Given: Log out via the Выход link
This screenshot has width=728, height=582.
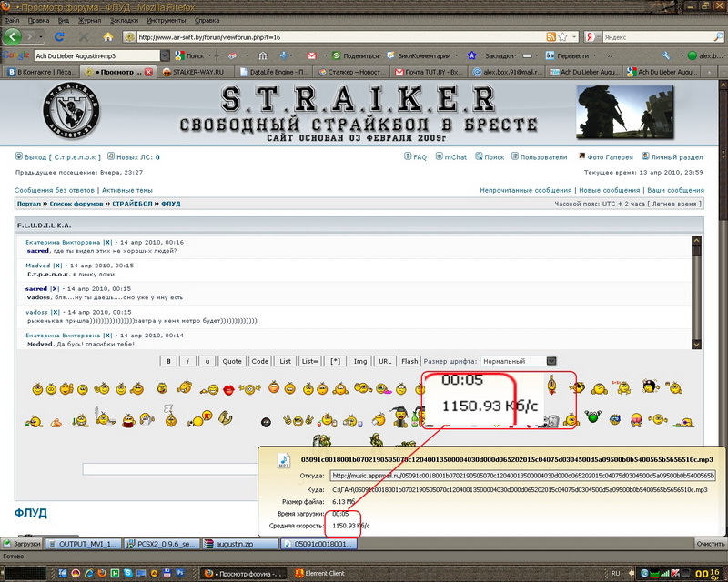Looking at the screenshot, I should tap(58, 157).
